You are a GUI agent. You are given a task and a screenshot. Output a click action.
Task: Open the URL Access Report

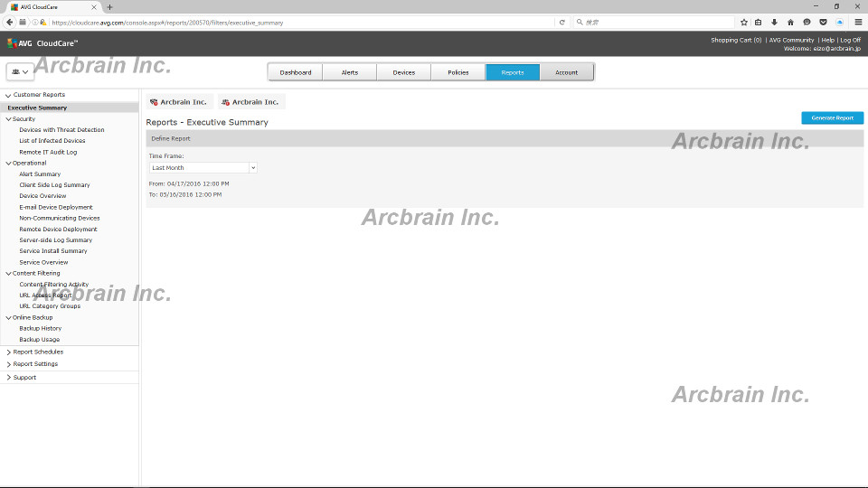[45, 296]
